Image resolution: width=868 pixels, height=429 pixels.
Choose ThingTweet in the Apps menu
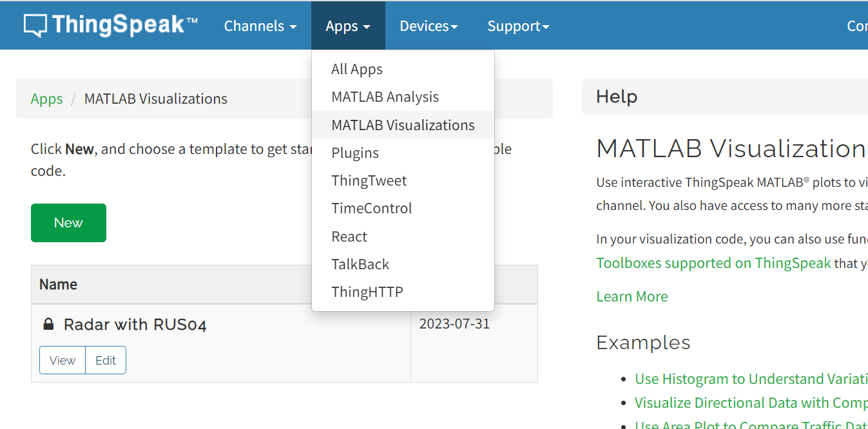click(403, 180)
